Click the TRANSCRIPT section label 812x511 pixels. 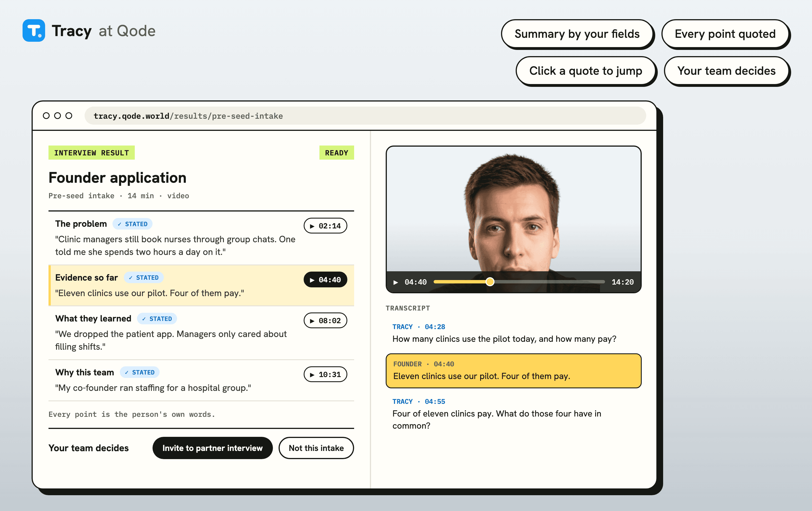(x=408, y=308)
